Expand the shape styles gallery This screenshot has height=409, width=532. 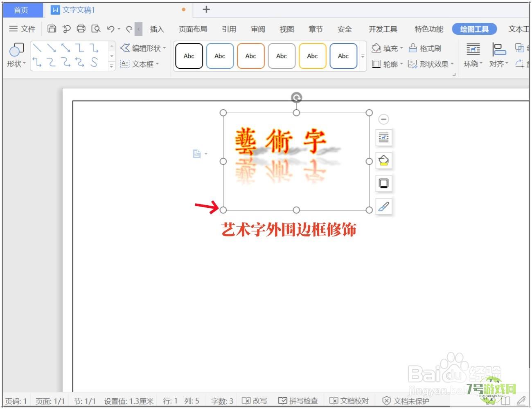(x=363, y=56)
